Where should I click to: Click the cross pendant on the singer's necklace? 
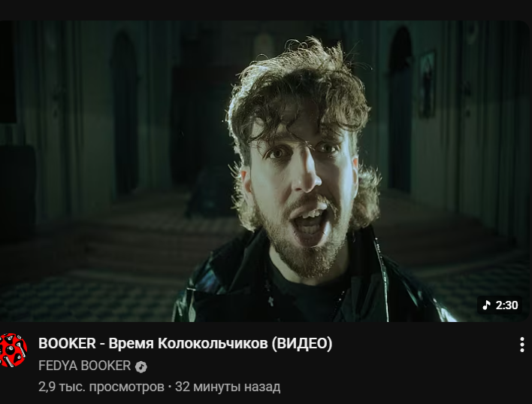(271, 301)
